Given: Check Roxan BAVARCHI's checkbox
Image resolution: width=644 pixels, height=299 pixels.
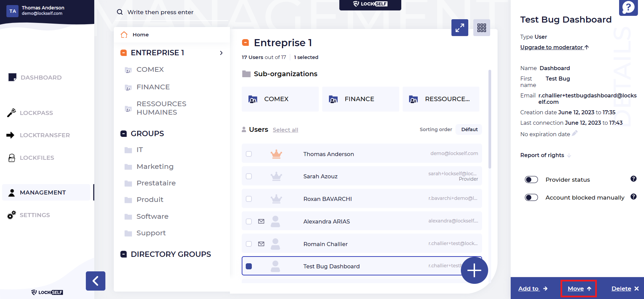Looking at the screenshot, I should click(249, 199).
